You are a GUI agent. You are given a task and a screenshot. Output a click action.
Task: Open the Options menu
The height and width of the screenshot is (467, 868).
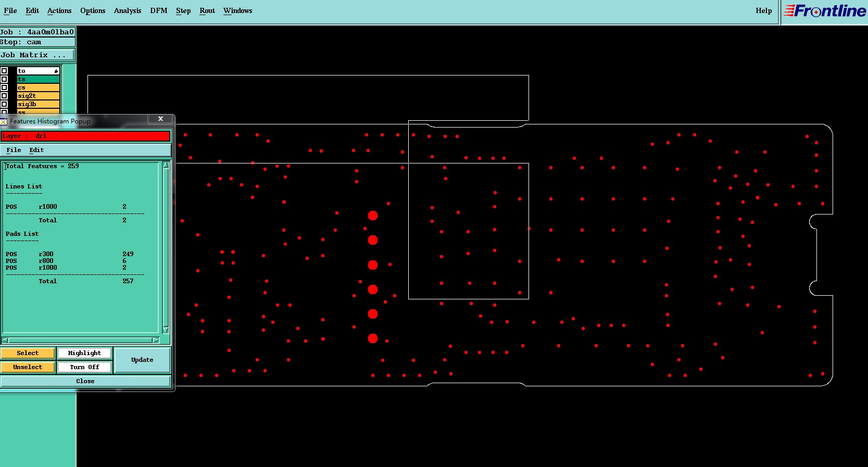click(x=93, y=10)
